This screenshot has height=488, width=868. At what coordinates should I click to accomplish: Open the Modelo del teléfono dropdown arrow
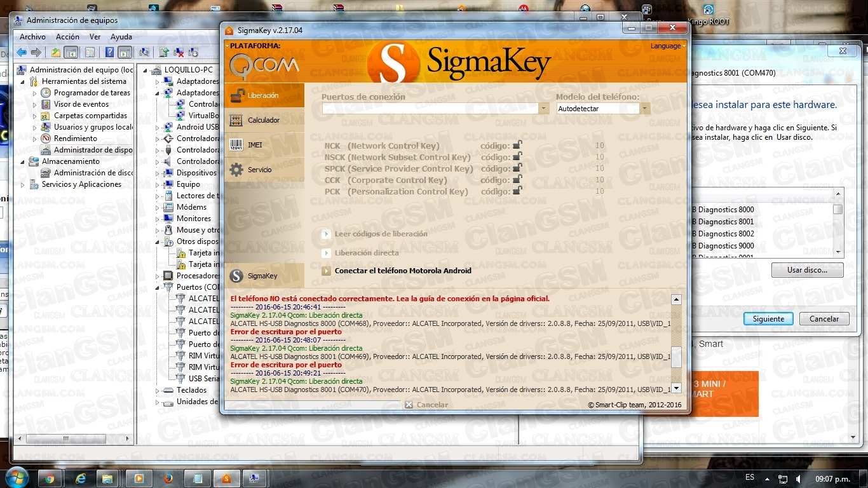(x=645, y=109)
